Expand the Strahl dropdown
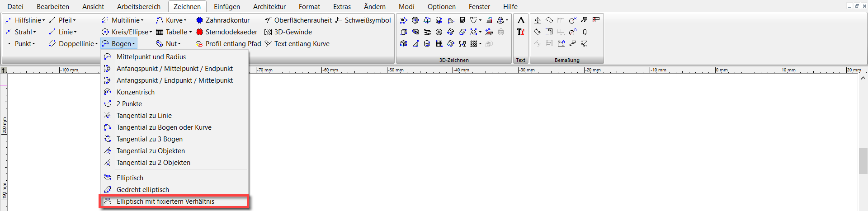 pos(34,32)
